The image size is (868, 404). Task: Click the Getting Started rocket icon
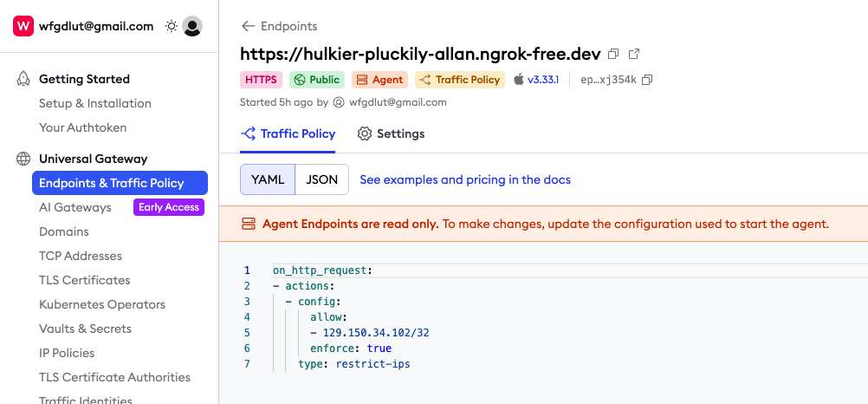click(23, 79)
